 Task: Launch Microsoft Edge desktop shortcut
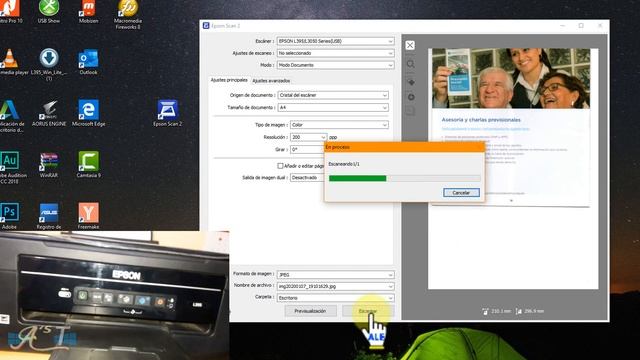tap(89, 113)
